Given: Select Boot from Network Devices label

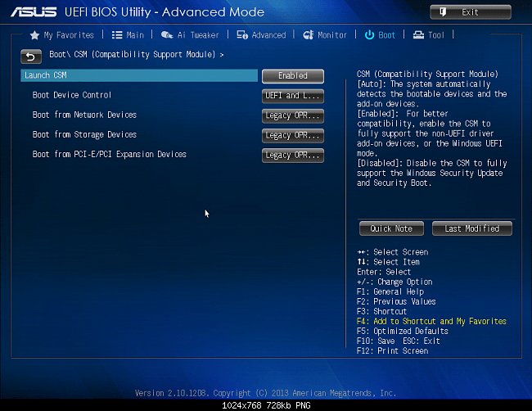Looking at the screenshot, I should click(84, 115).
